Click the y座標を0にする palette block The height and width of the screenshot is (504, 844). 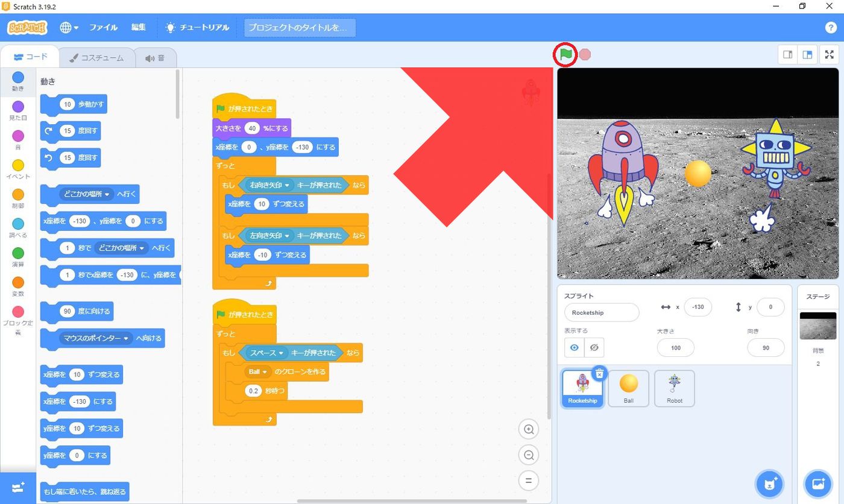coord(75,455)
